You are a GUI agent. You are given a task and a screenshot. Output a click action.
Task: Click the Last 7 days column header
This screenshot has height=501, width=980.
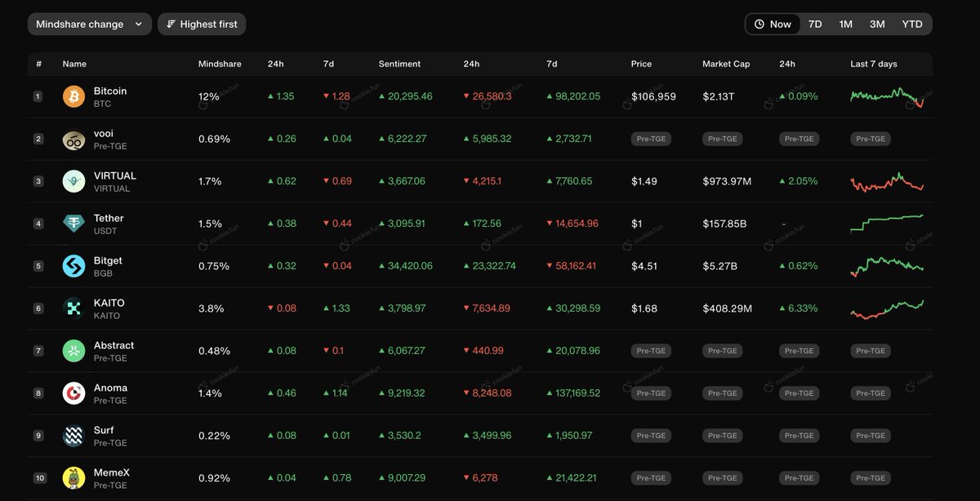click(873, 64)
